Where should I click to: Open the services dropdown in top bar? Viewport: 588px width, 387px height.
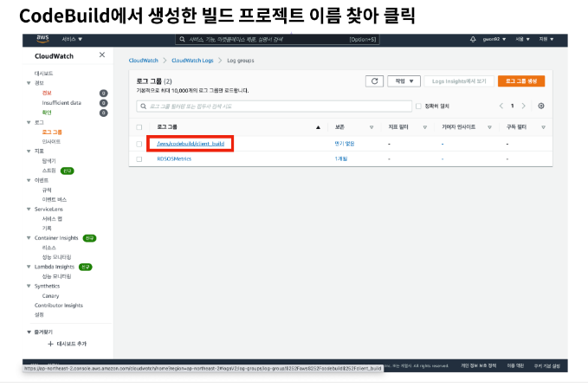pos(72,39)
